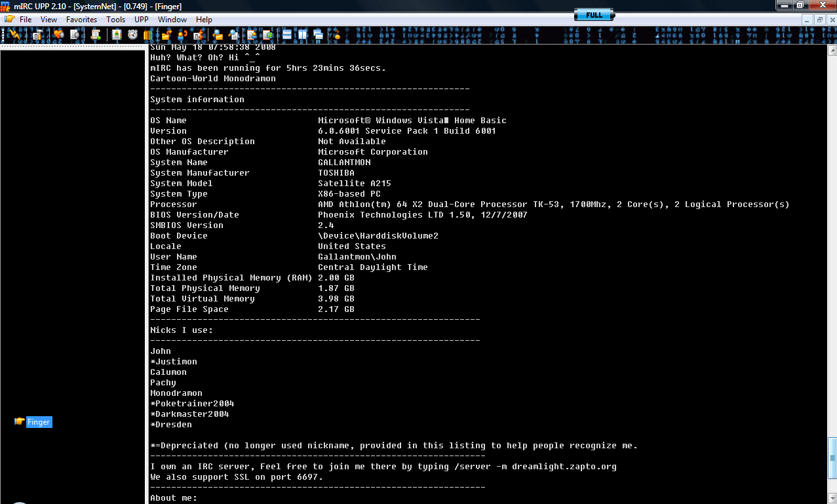Image resolution: width=837 pixels, height=504 pixels.
Task: Click the '*Darkmaster2004' nickname line
Action: pos(189,414)
